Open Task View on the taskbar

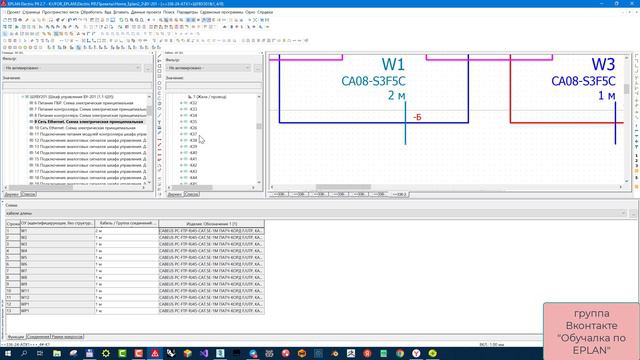coord(40,353)
